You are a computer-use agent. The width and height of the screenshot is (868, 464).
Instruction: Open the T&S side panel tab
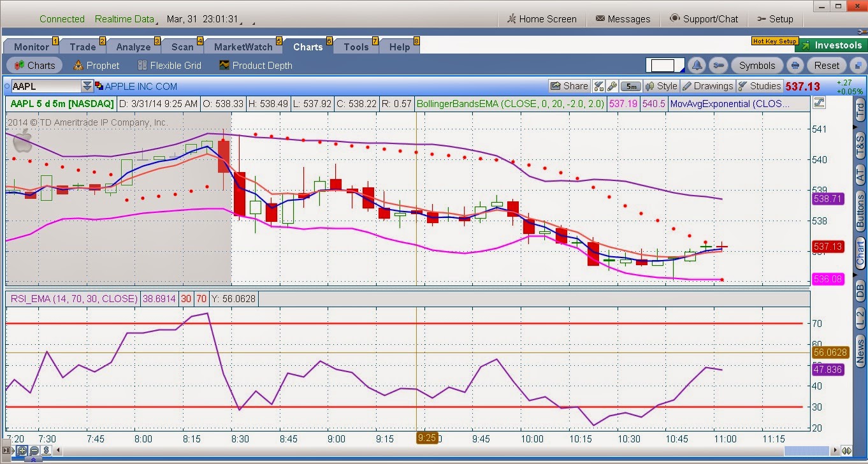point(860,147)
